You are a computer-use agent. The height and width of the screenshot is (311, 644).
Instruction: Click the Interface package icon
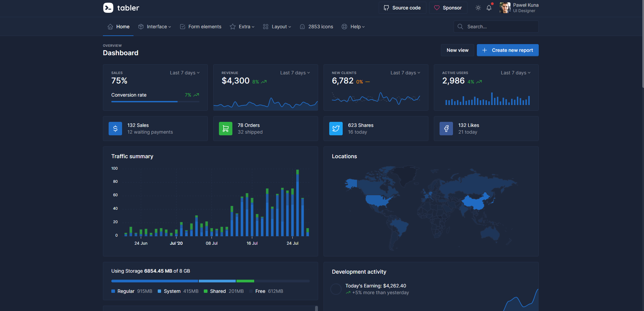(141, 27)
